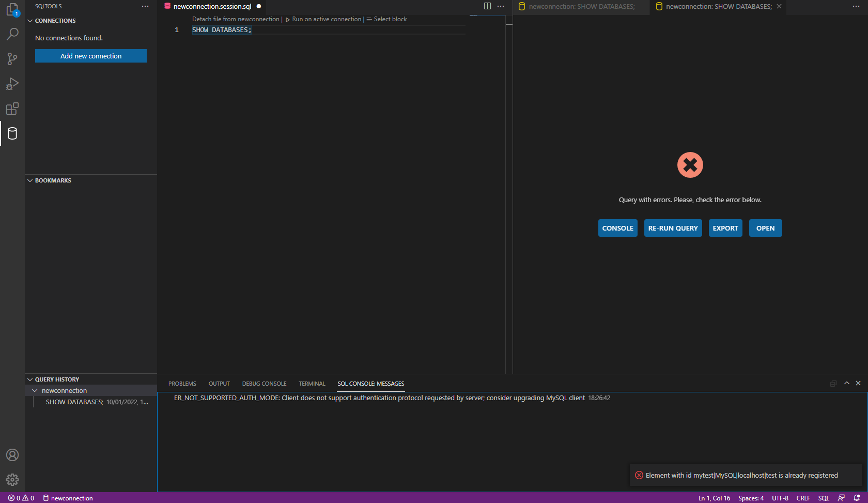Screen dimensions: 868x503
Task: Open results group more actions menu
Action: (x=856, y=6)
